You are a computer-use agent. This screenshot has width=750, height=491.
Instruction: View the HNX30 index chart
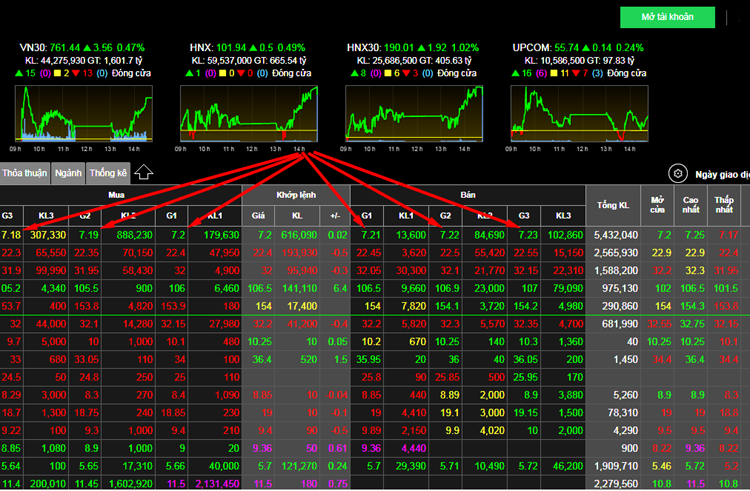(414, 112)
